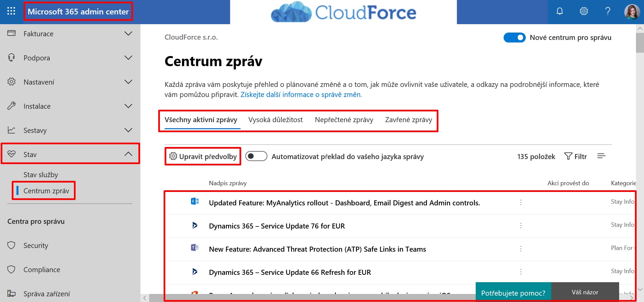Open more options for MyAnalytics rollout message
The height and width of the screenshot is (302, 644).
point(521,202)
